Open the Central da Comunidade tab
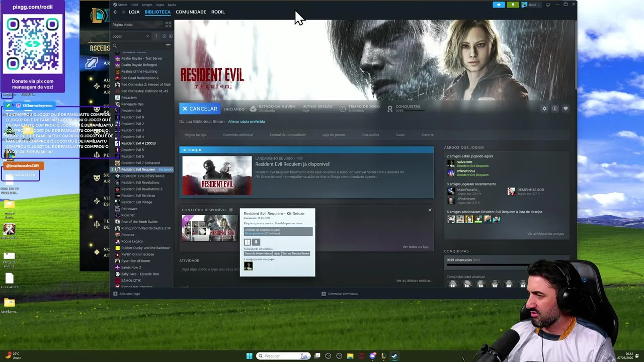The image size is (644, 362). 288,135
